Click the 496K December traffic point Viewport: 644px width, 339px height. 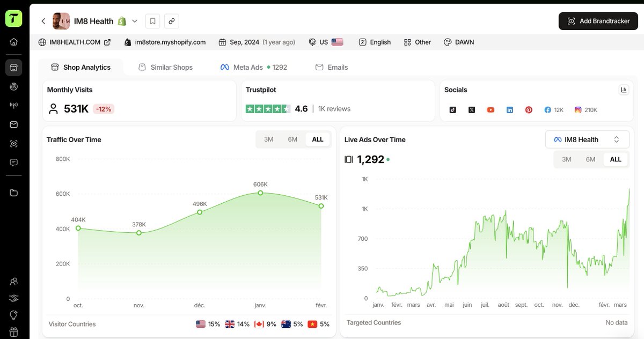(x=200, y=212)
